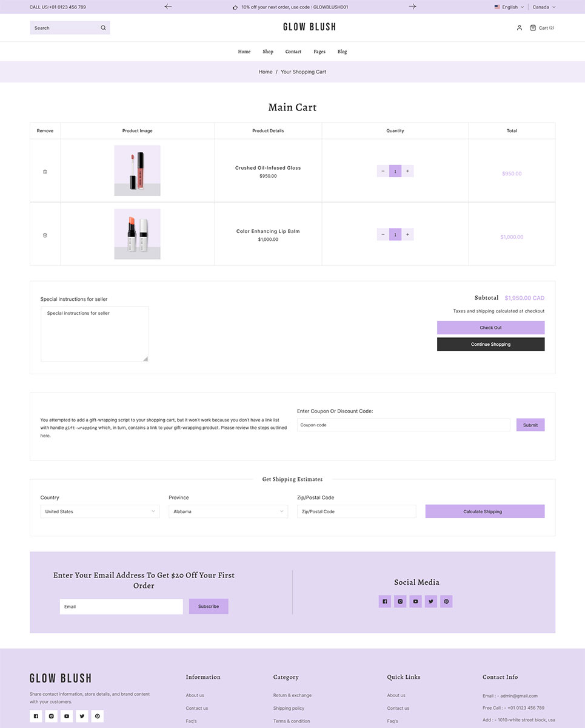Expand the Province dropdown showing Alabama

(228, 511)
